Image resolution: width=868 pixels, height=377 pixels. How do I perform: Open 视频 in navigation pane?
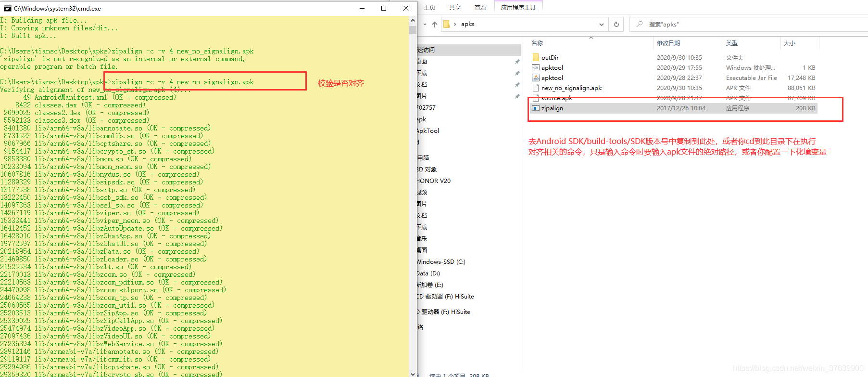[x=422, y=193]
